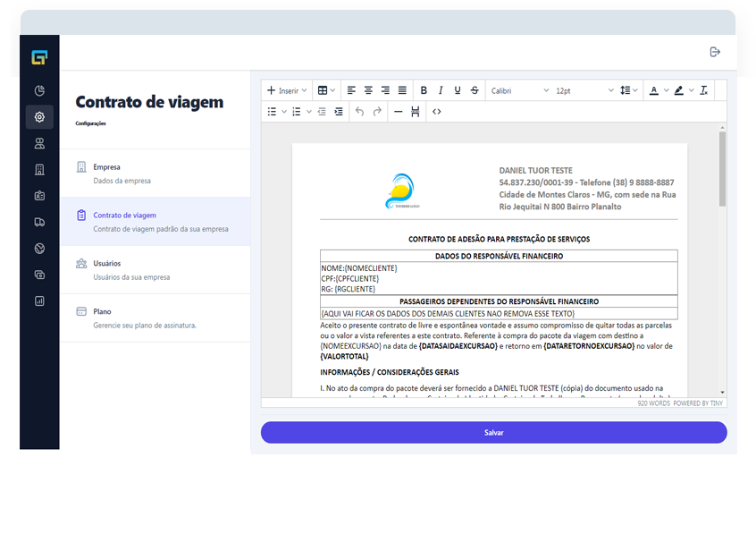Viewport: 756px width, 542px height.
Task: Click the editor's vertical scrollbar
Action: point(722,170)
